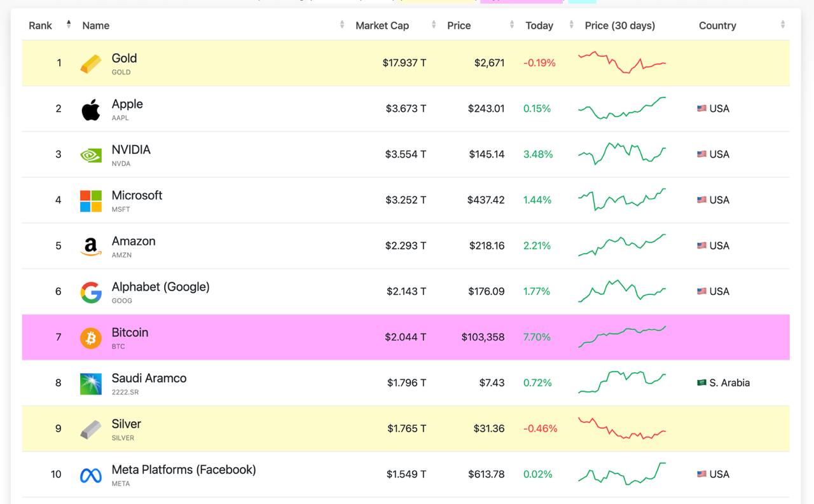
Task: Click the Bitcoin coin icon
Action: [x=91, y=338]
